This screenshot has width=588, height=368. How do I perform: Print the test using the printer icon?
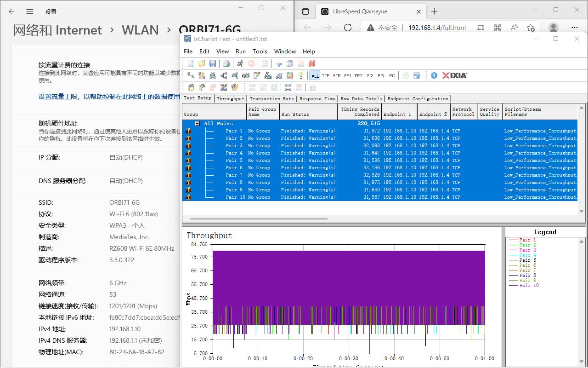point(225,63)
